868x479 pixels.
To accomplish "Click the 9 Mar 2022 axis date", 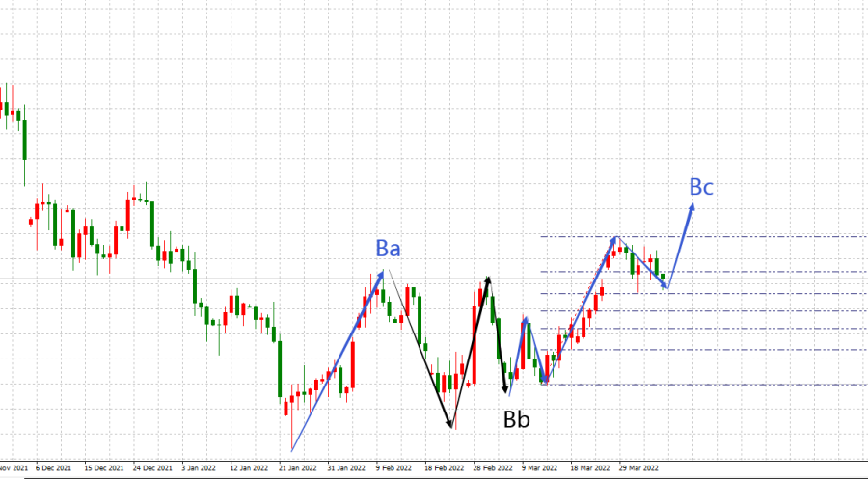I will [x=540, y=468].
